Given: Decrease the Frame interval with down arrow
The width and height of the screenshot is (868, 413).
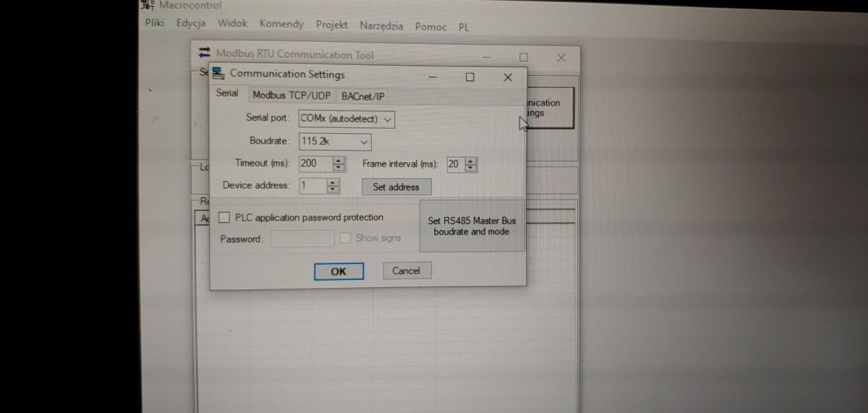Looking at the screenshot, I should pos(471,169).
